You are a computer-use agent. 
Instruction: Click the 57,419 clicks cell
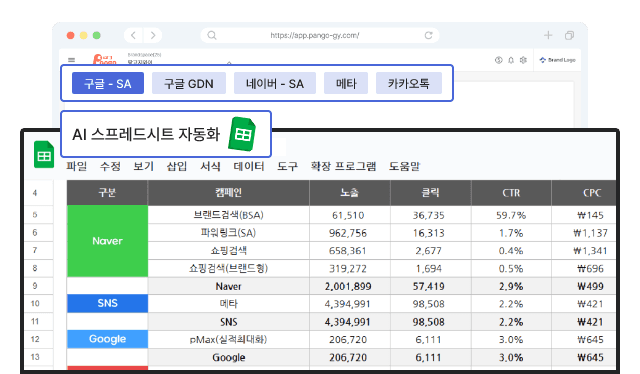[431, 286]
